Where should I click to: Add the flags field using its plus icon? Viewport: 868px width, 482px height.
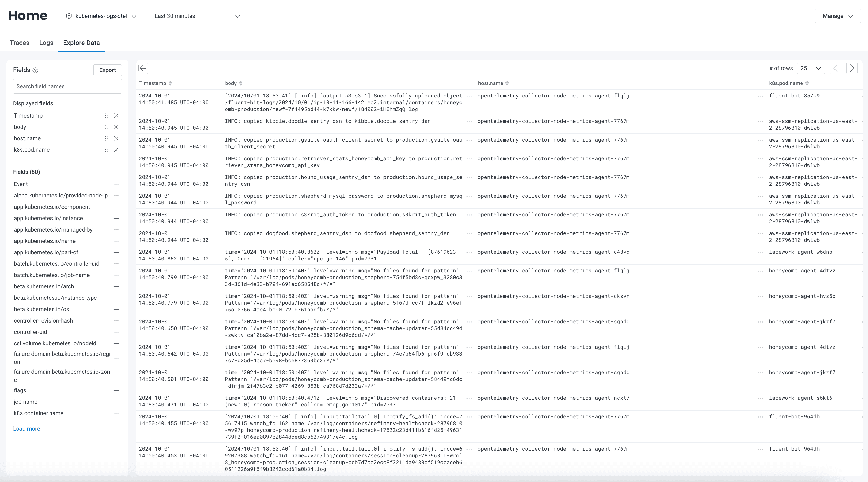click(116, 390)
